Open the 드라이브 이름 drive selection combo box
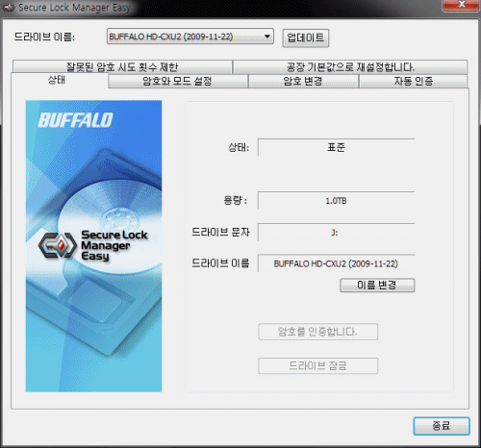 pyautogui.click(x=190, y=37)
